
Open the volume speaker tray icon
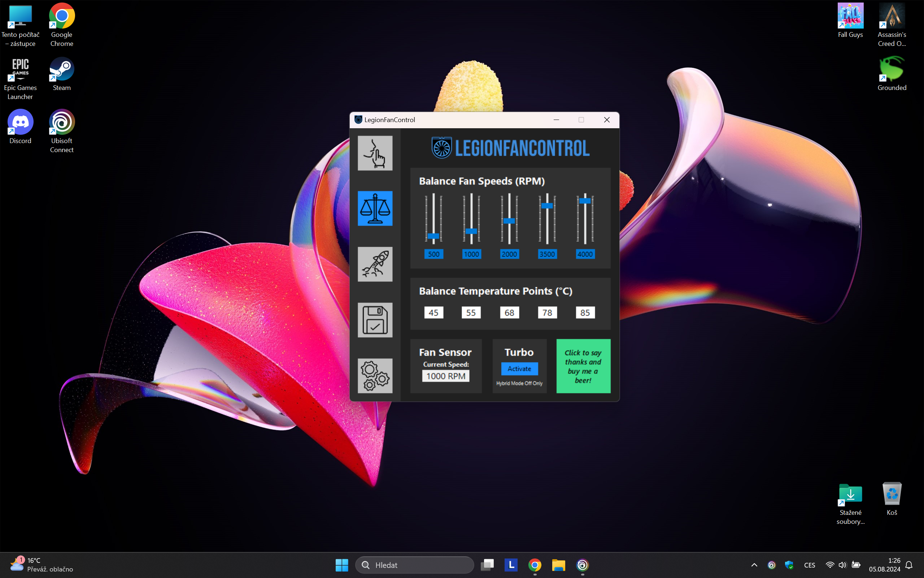843,565
